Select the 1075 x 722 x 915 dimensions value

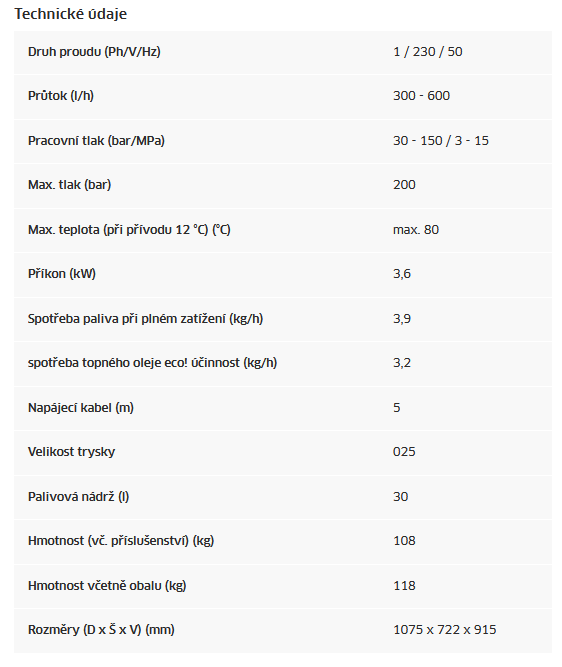[445, 630]
